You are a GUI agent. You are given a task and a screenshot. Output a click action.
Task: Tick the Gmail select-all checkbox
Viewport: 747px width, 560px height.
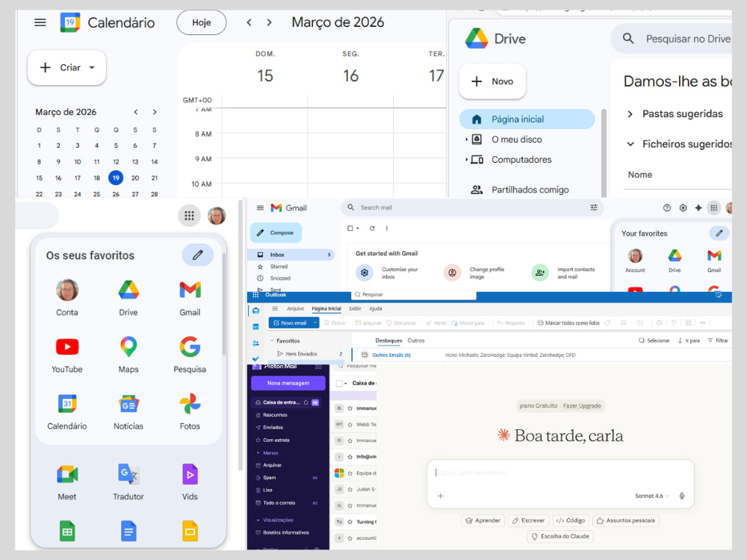(350, 228)
